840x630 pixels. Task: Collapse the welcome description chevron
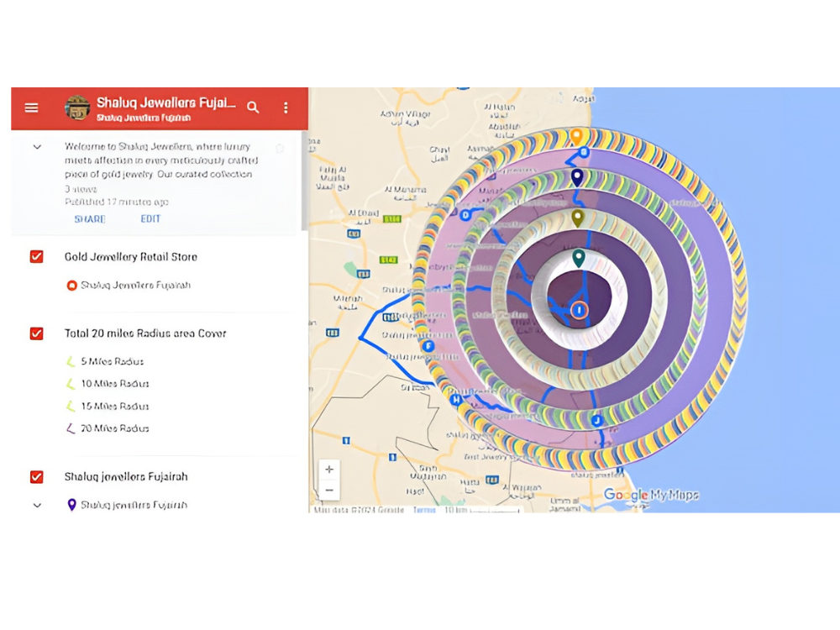click(x=37, y=146)
